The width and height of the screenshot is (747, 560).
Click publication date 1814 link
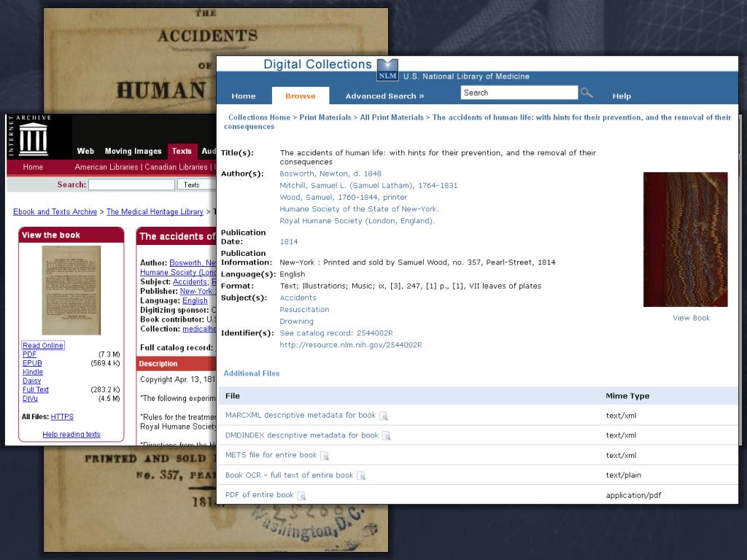tap(289, 242)
